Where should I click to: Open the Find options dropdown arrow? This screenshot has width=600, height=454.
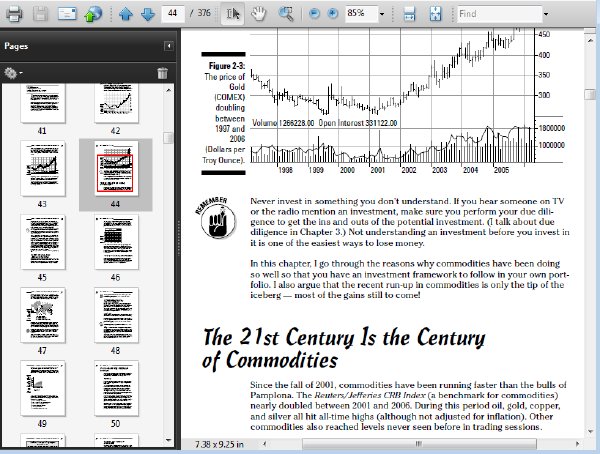546,14
